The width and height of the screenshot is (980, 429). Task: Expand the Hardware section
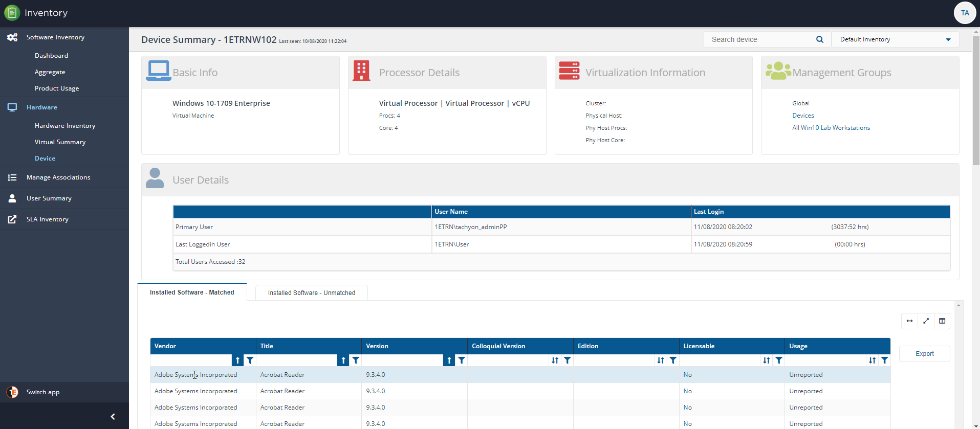pyautogui.click(x=42, y=107)
